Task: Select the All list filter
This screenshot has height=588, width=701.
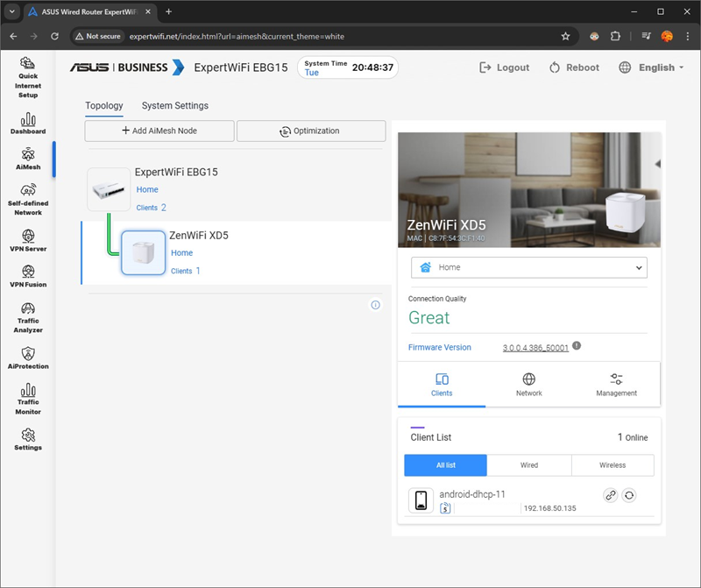Action: (445, 465)
